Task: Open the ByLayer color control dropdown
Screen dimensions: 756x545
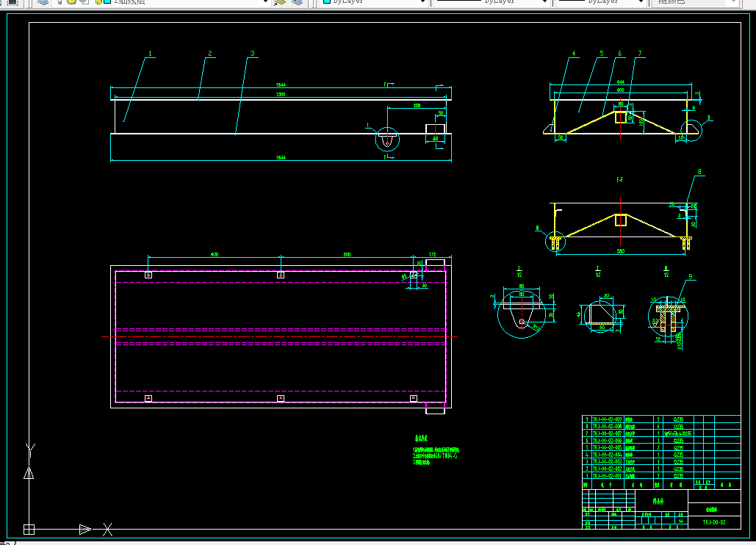Action: tap(374, 2)
